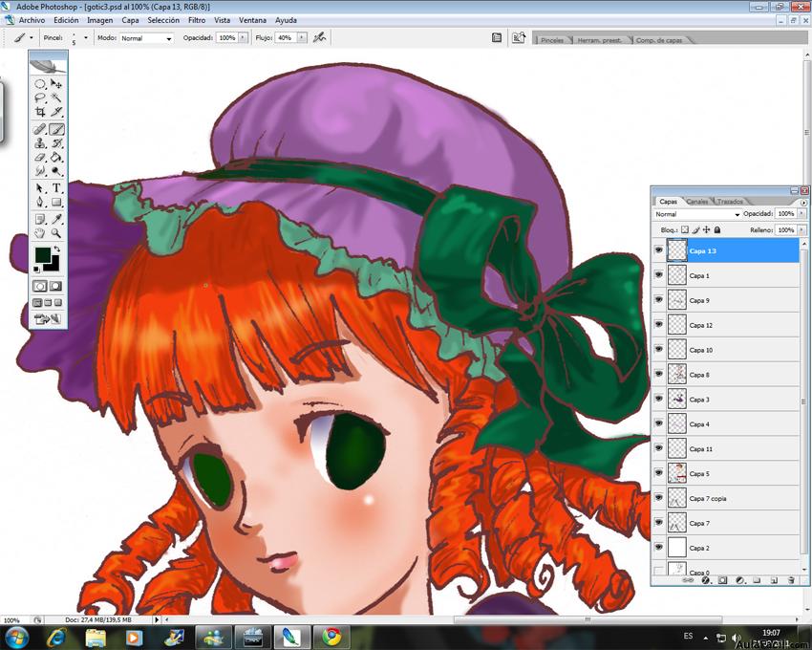Switch to Quick Mask mode
This screenshot has width=812, height=650.
pos(55,286)
